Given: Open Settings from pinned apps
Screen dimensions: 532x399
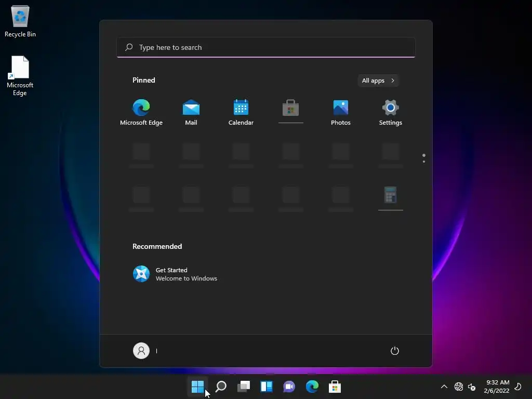Looking at the screenshot, I should tap(391, 113).
